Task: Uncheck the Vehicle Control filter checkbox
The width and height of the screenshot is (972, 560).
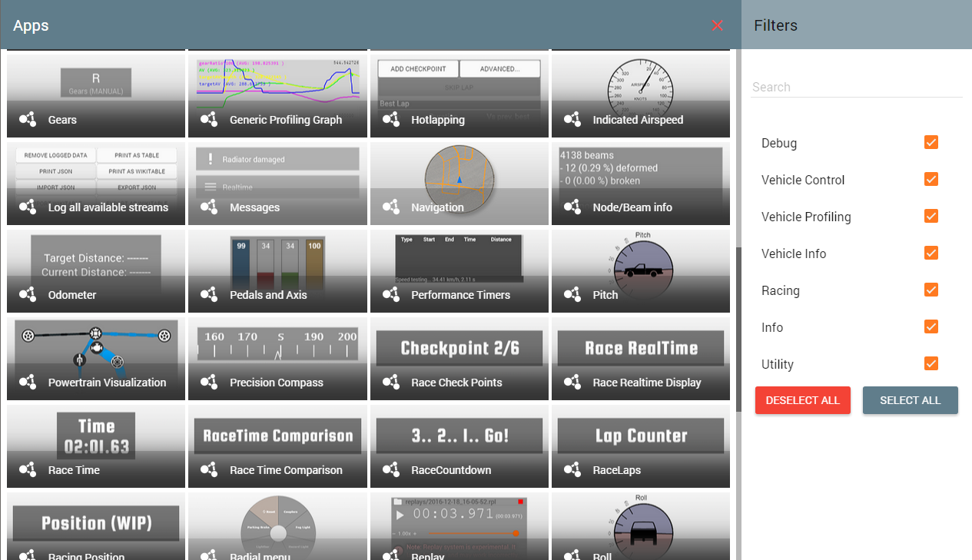Action: tap(931, 179)
